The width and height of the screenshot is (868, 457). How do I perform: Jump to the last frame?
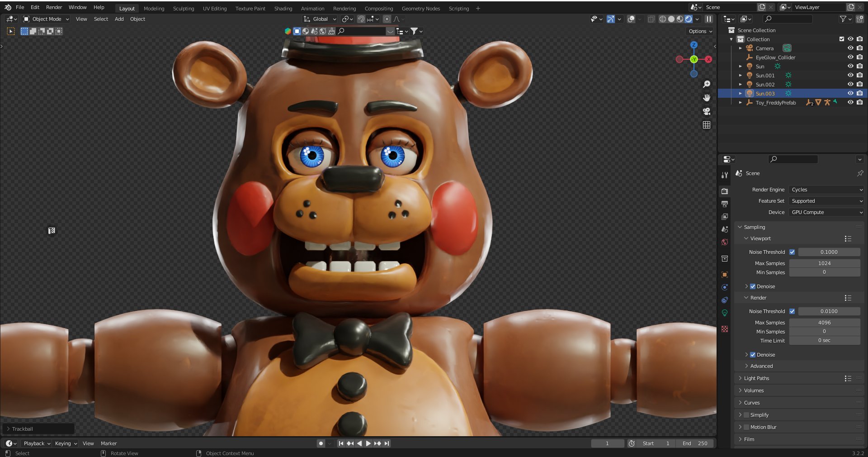[387, 443]
